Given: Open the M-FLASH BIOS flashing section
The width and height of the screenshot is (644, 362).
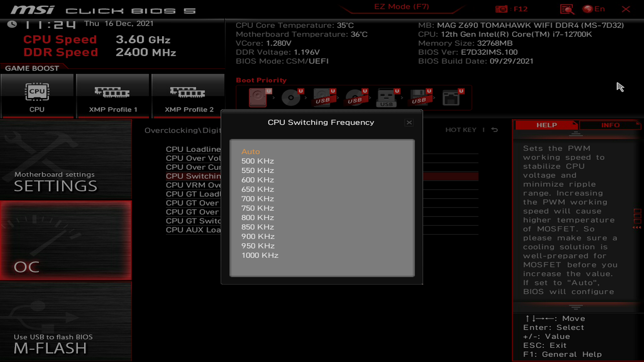Looking at the screenshot, I should tap(66, 322).
